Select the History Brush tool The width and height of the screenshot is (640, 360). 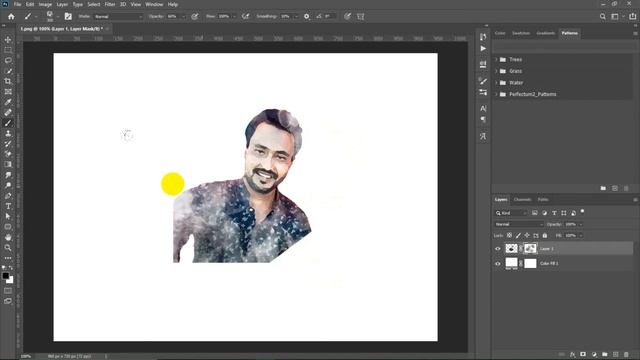click(8, 144)
